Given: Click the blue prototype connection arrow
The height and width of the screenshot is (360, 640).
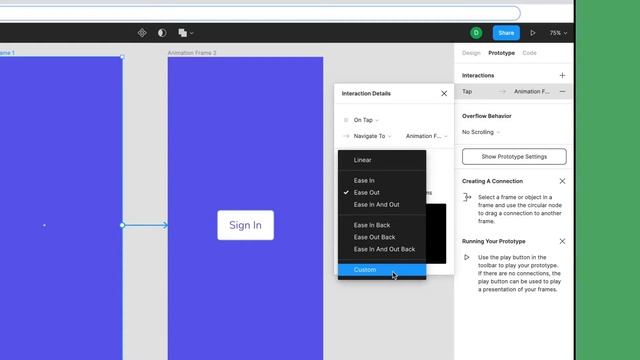Looking at the screenshot, I should (x=146, y=225).
